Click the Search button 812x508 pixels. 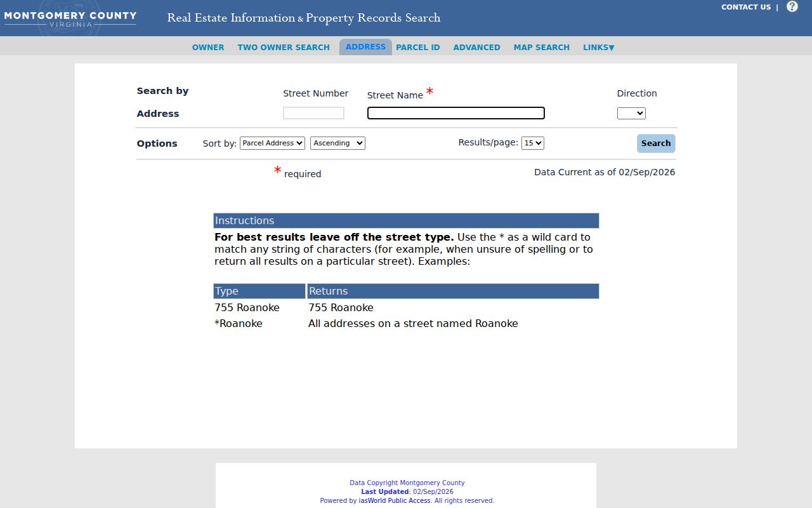(x=656, y=144)
